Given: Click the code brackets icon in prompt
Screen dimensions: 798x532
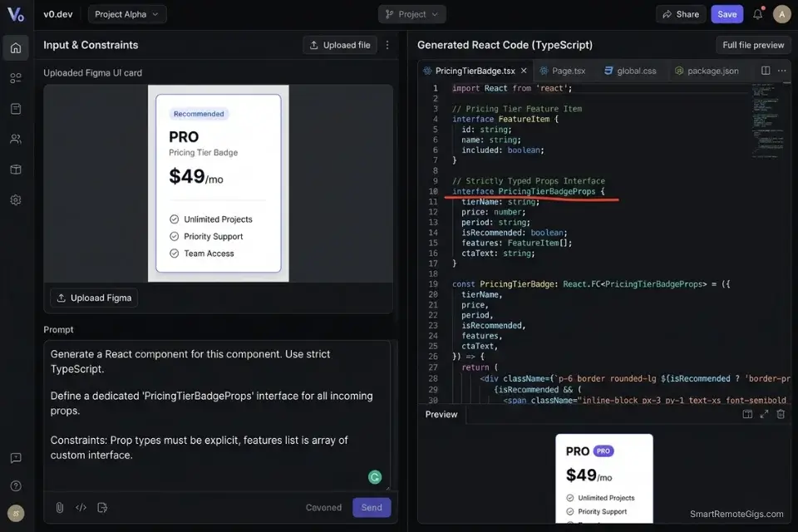Looking at the screenshot, I should point(81,508).
